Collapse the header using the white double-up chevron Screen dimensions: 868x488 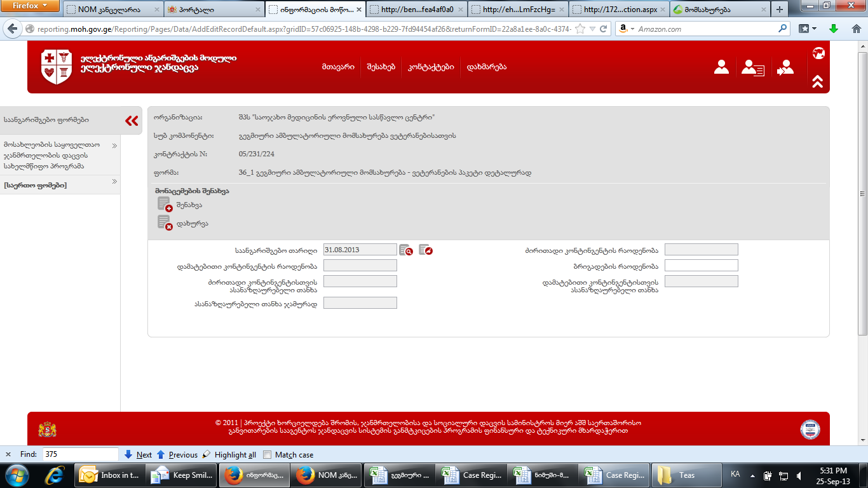point(818,81)
